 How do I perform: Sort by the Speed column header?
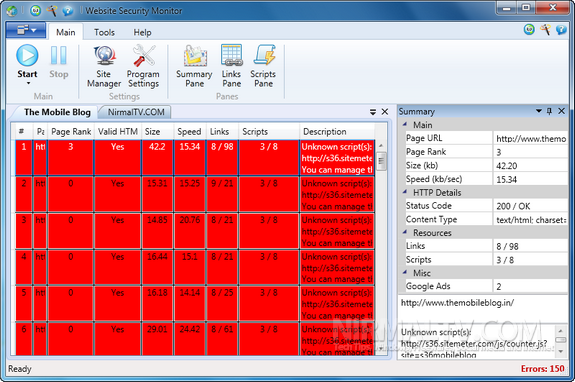coord(190,132)
